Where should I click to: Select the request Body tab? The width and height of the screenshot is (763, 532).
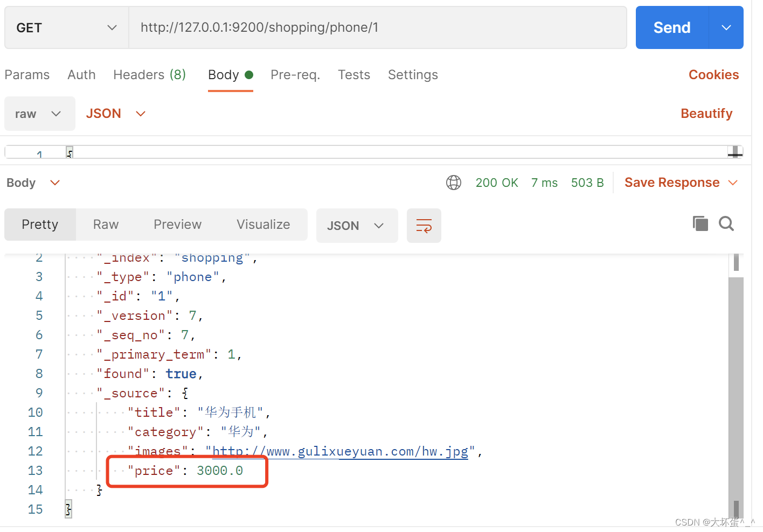click(231, 75)
